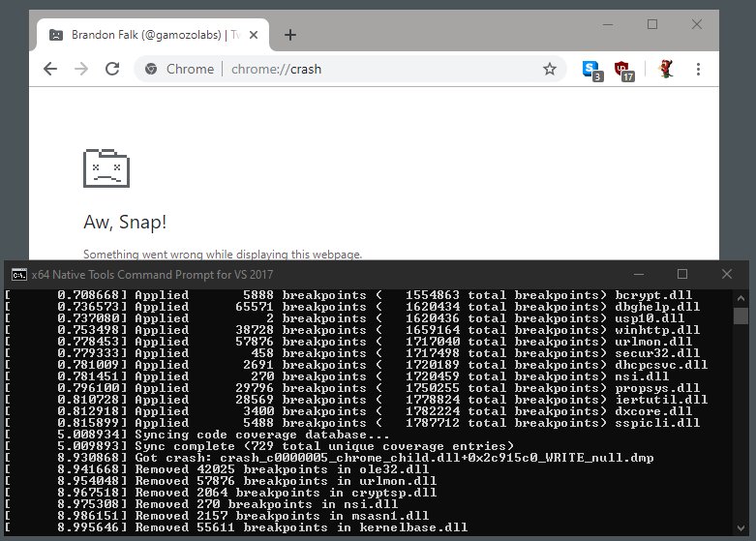Click the console scrollbar up arrow

(741, 298)
